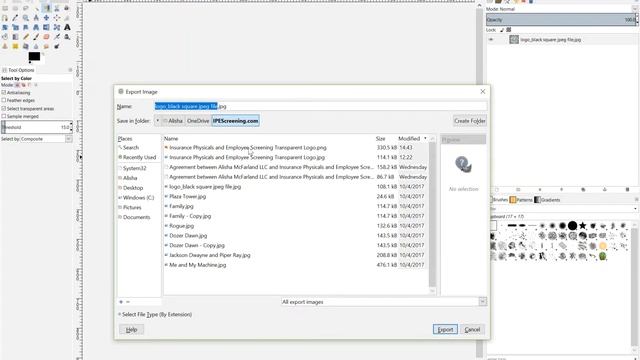Viewport: 640px width, 360px height.
Task: Switch to the Patterns tab
Action: click(x=521, y=200)
